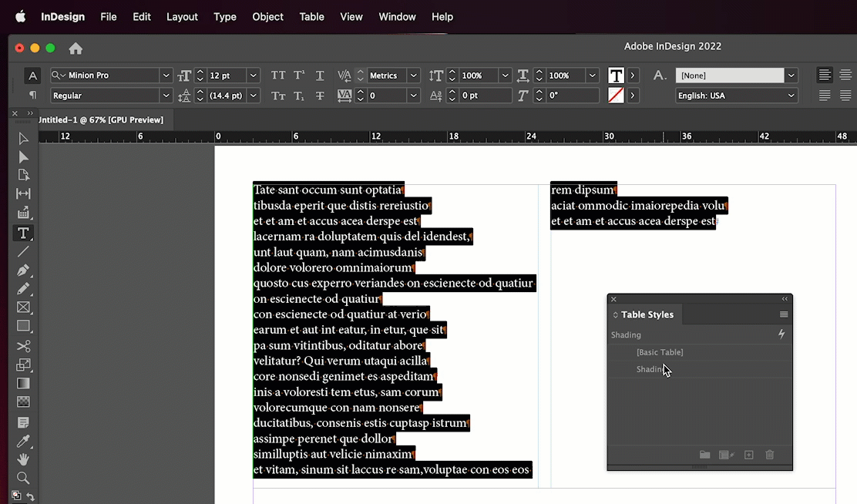Increase font size with stepper up arrow

coord(200,72)
